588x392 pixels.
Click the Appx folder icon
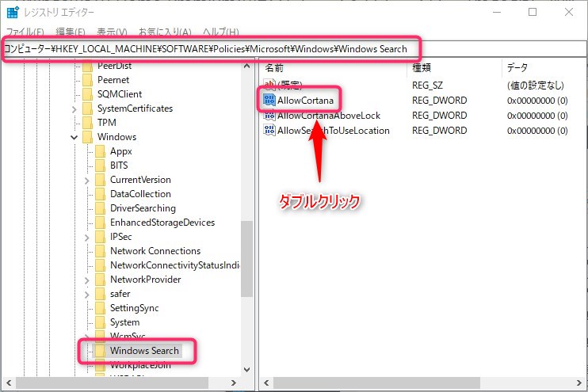click(100, 151)
